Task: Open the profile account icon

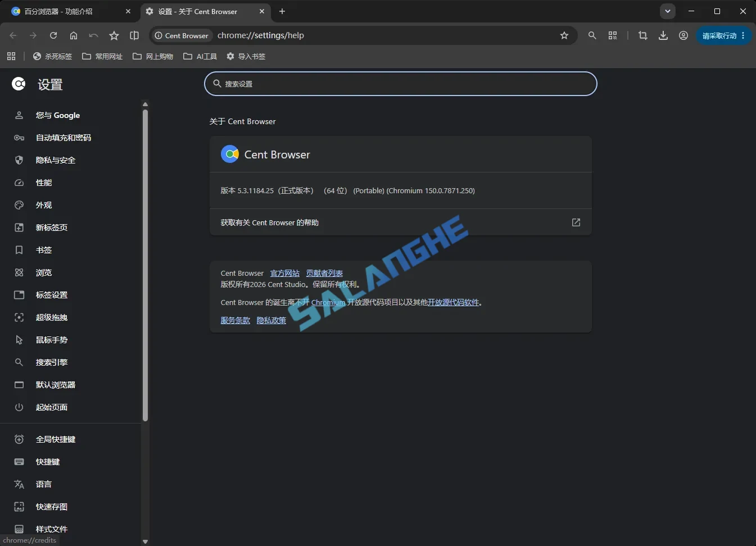Action: pos(683,35)
